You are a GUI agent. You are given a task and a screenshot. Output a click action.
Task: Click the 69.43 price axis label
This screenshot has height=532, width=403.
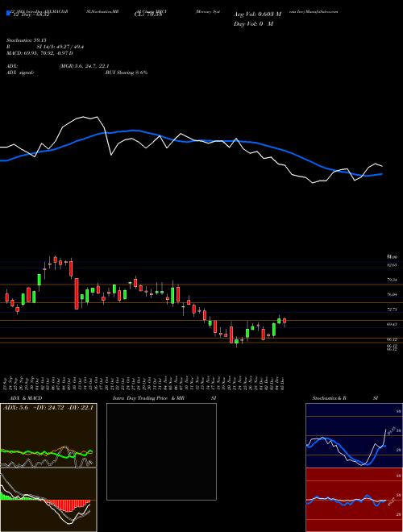393,324
